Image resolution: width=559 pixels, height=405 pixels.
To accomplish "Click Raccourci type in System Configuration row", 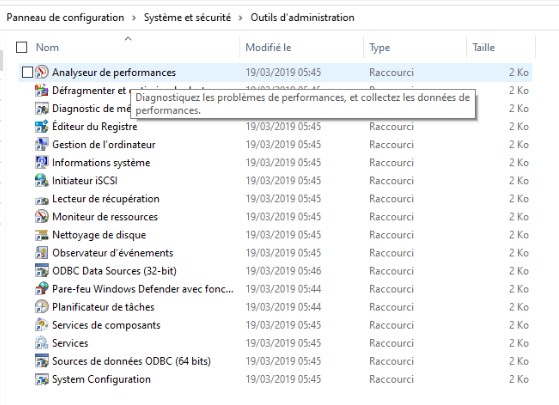I will tap(391, 379).
